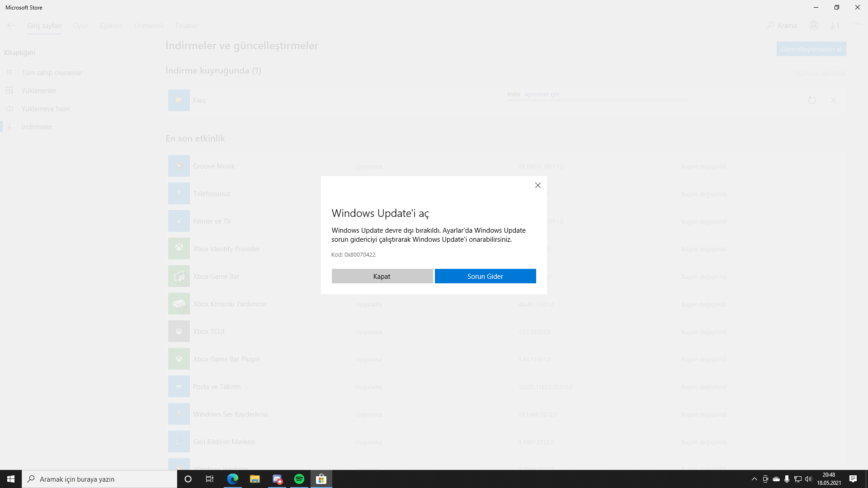Close the Windows Update dialog with X
This screenshot has width=868, height=488.
(x=538, y=185)
